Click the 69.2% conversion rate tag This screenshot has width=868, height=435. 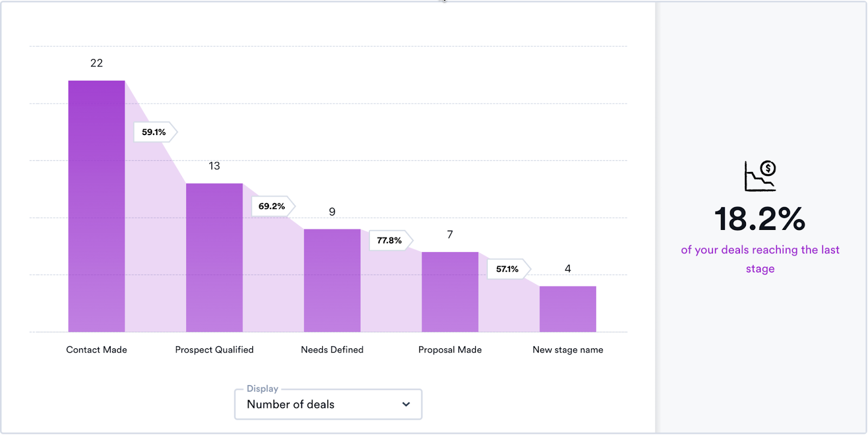tap(273, 206)
